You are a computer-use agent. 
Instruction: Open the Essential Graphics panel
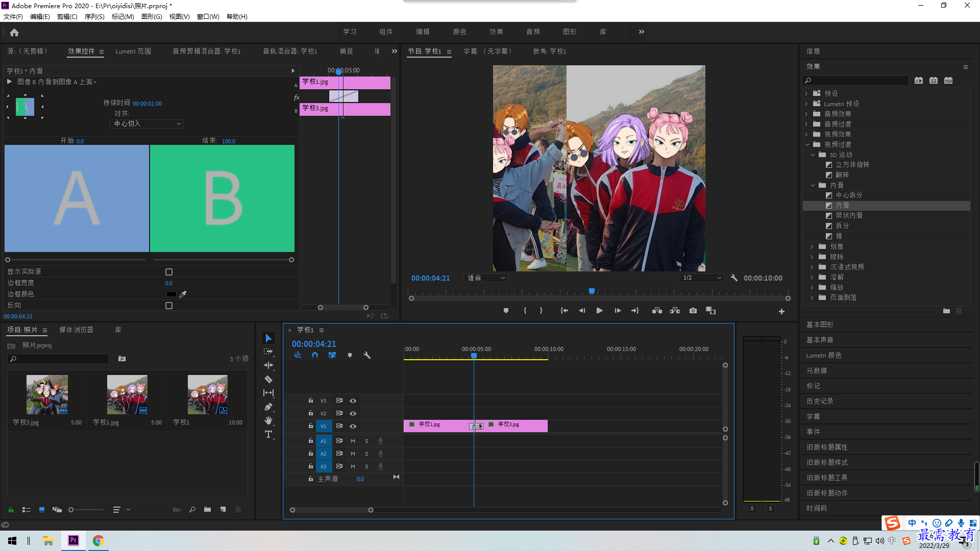pos(820,325)
